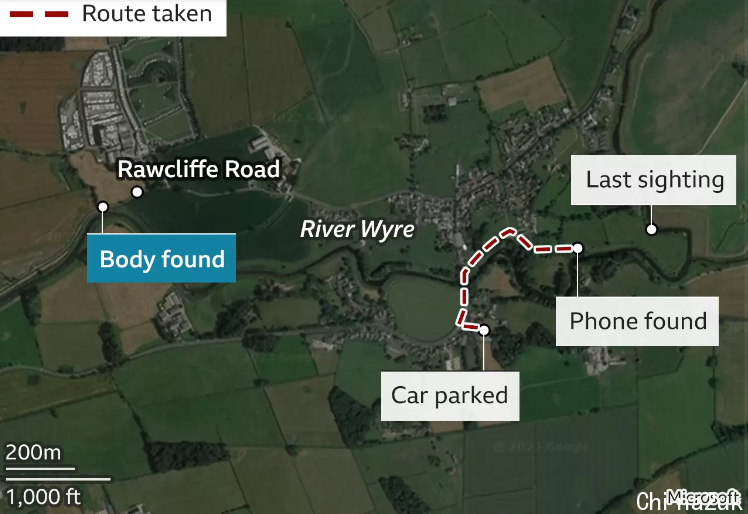Click the 200m scale bar line

[x=40, y=469]
